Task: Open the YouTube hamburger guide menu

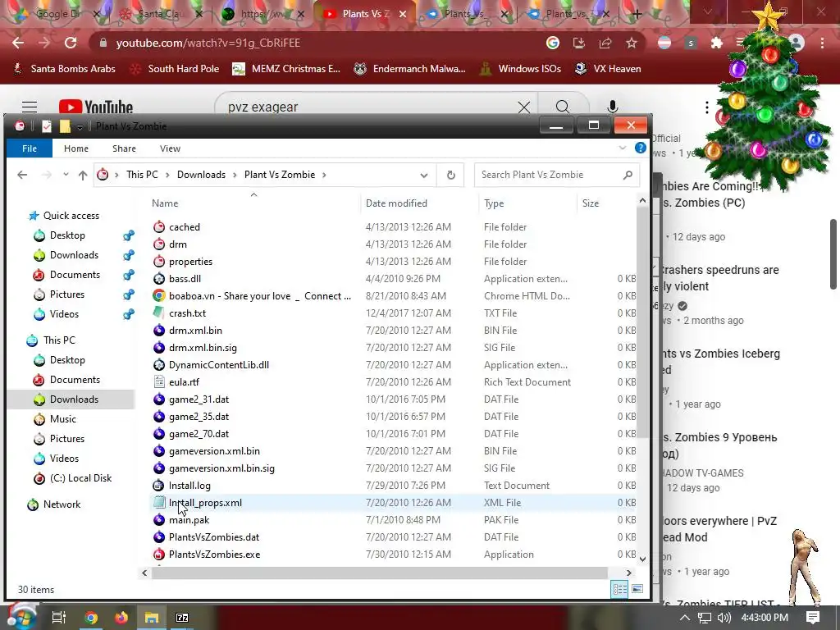Action: 30,107
